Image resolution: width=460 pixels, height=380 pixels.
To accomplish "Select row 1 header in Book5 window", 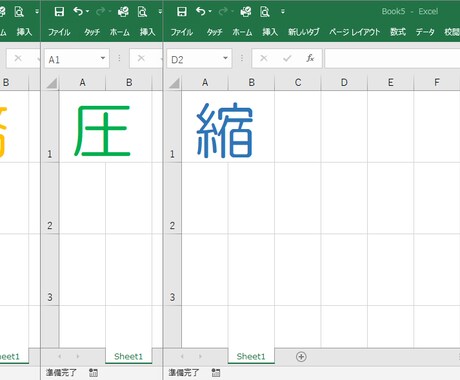I will 173,127.
